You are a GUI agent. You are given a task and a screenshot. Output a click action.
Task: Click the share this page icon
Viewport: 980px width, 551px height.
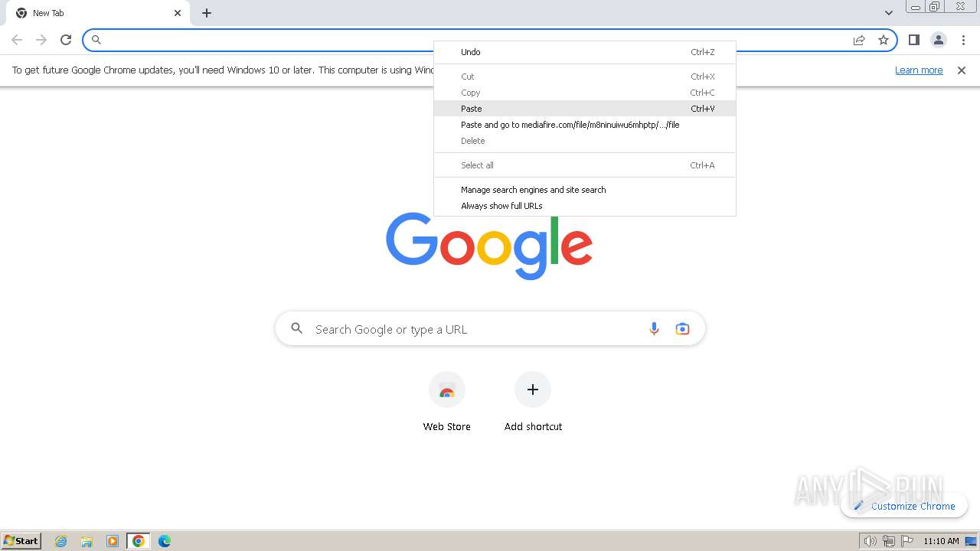coord(859,40)
